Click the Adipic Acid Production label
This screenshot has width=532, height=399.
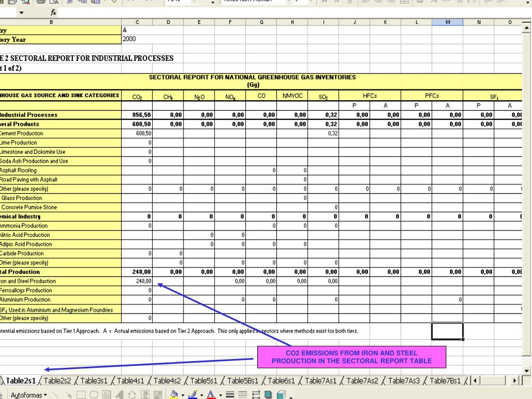click(x=26, y=244)
